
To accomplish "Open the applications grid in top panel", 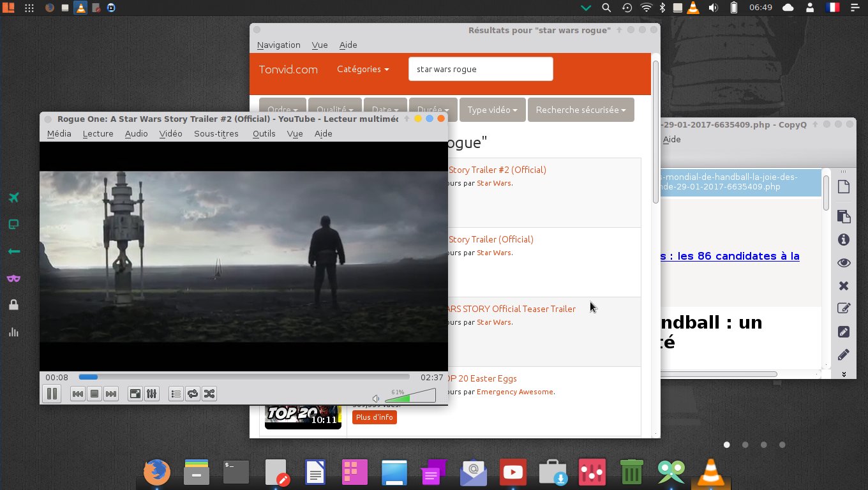I will [x=29, y=8].
